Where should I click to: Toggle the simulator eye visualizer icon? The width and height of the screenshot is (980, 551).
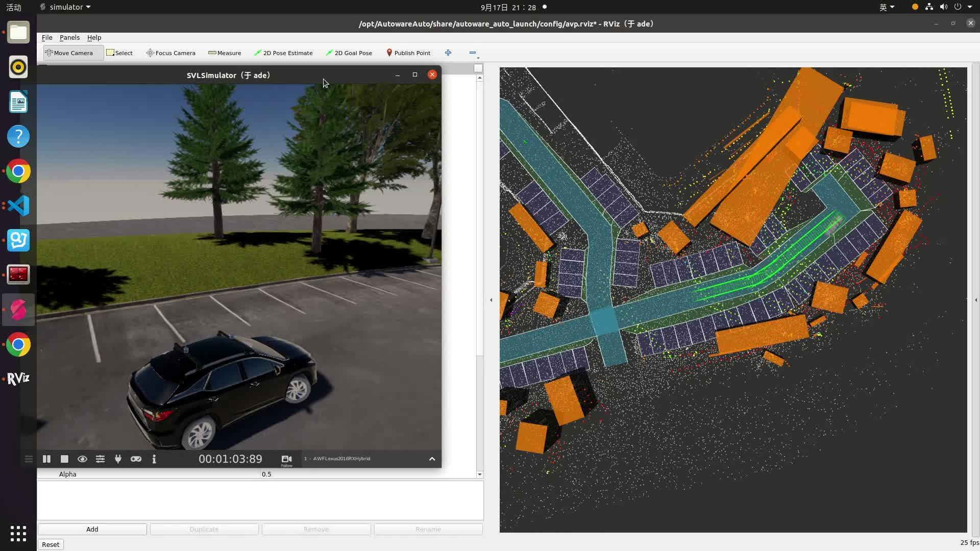(x=82, y=459)
